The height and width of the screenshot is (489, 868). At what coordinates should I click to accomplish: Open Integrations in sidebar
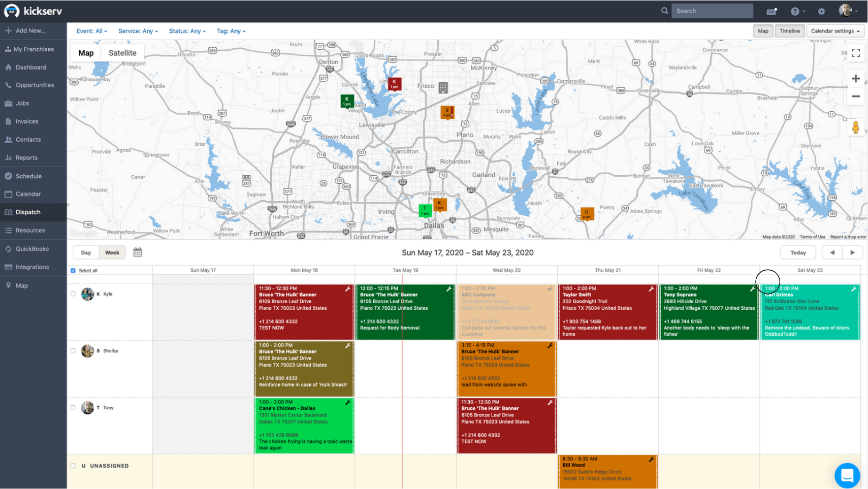pyautogui.click(x=34, y=267)
